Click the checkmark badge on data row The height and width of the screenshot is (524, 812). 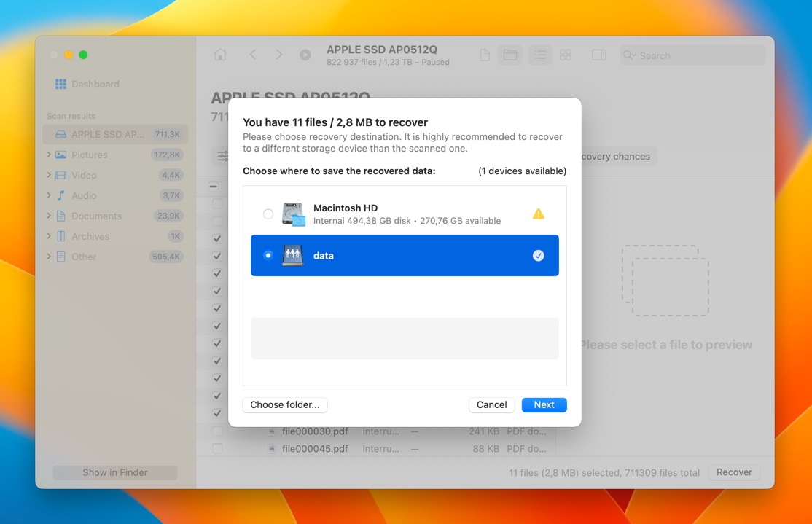(x=539, y=255)
